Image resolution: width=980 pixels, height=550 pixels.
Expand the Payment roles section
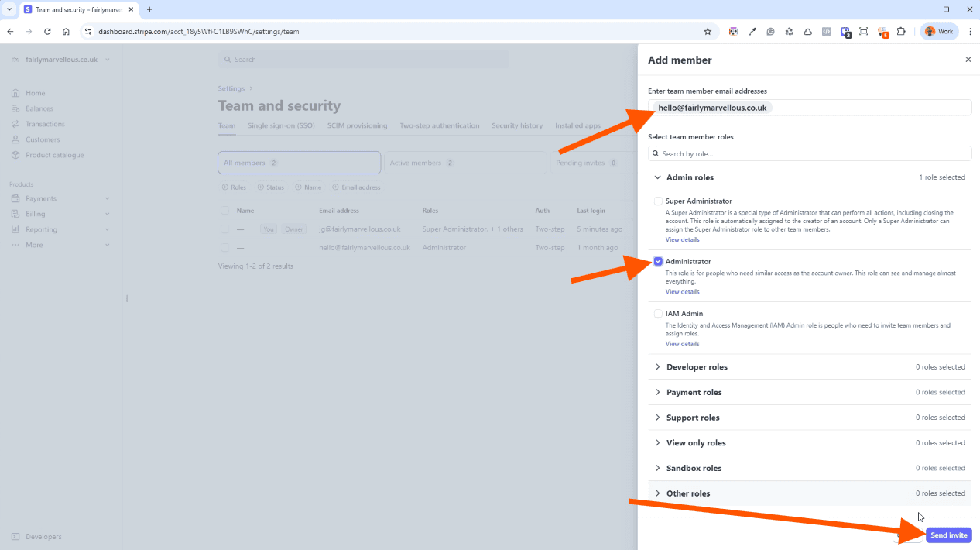coord(694,393)
